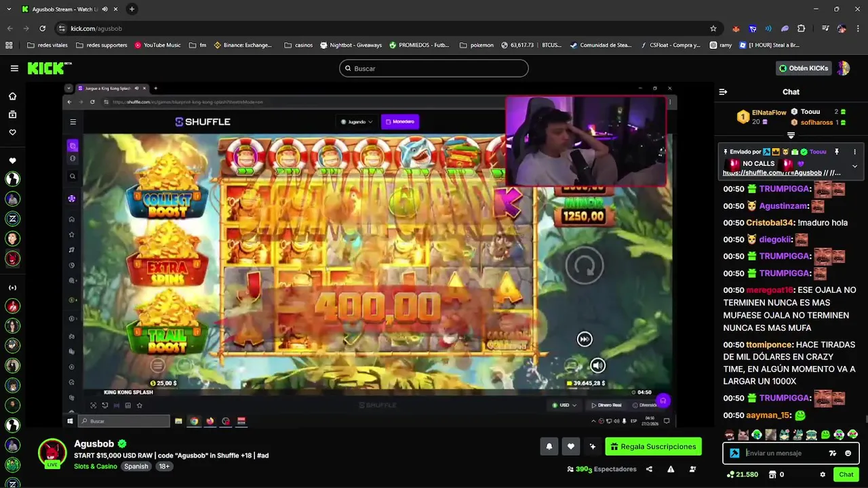Open the Kick shop icon
This screenshot has width=868, height=488.
pos(773,474)
